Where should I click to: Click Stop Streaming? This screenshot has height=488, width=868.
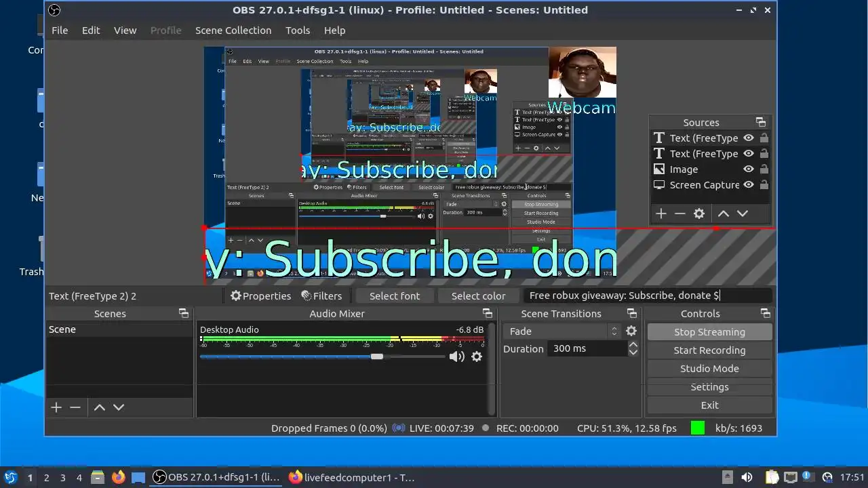point(709,332)
